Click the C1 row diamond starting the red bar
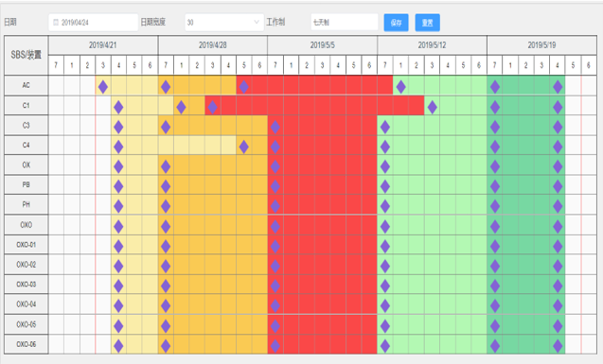Image resolution: width=603 pixels, height=364 pixels. (x=212, y=107)
